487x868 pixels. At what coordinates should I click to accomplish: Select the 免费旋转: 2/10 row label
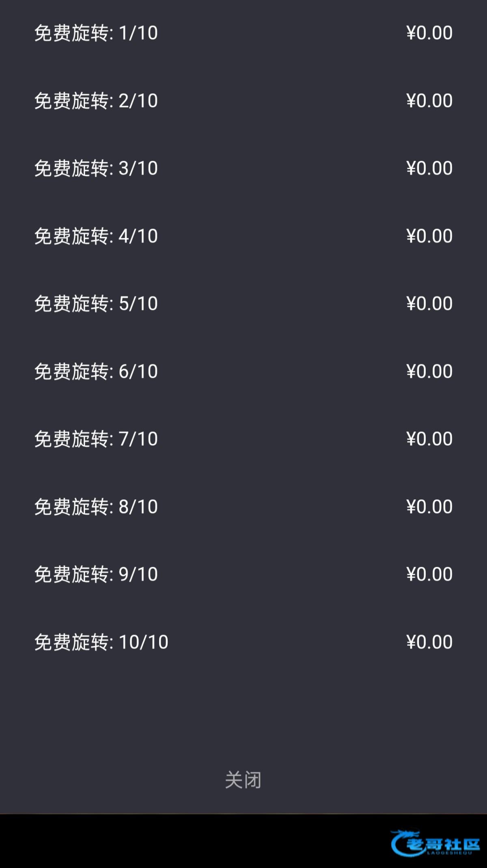pyautogui.click(x=96, y=101)
